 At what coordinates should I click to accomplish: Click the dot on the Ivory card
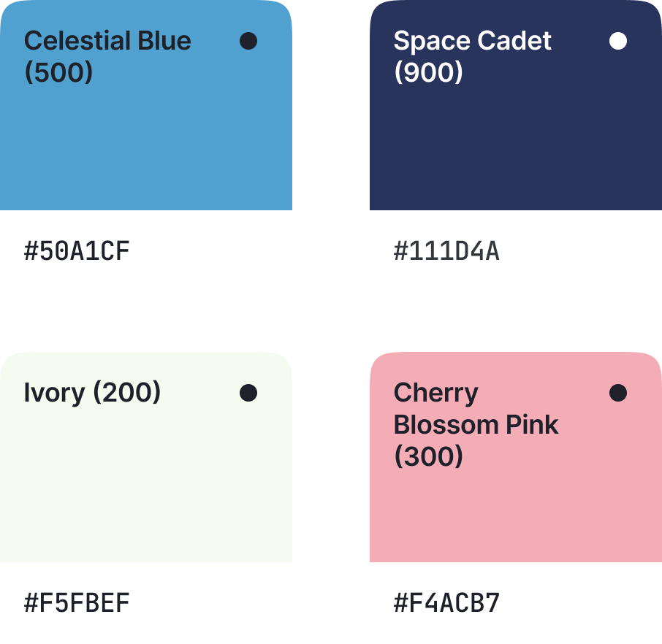click(x=248, y=393)
